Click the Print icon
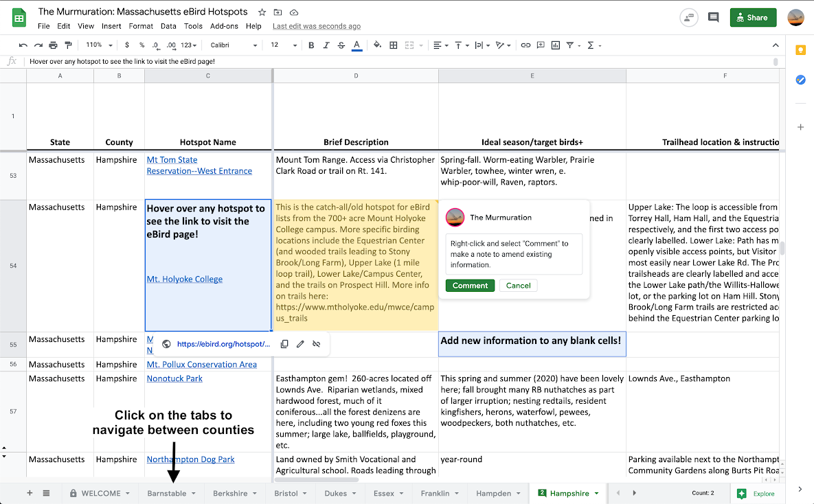 (53, 45)
